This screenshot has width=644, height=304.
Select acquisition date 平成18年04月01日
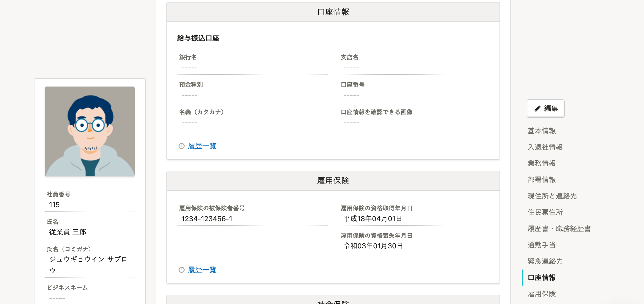pos(373,219)
